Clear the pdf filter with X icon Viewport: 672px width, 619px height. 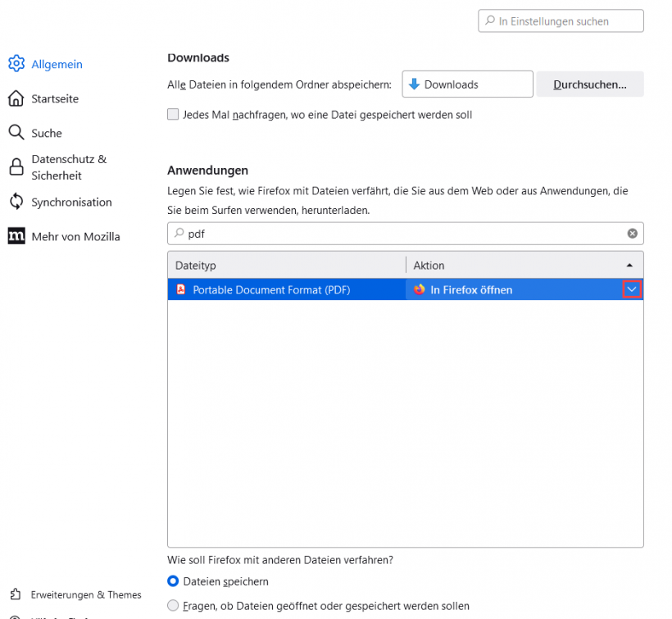click(632, 234)
